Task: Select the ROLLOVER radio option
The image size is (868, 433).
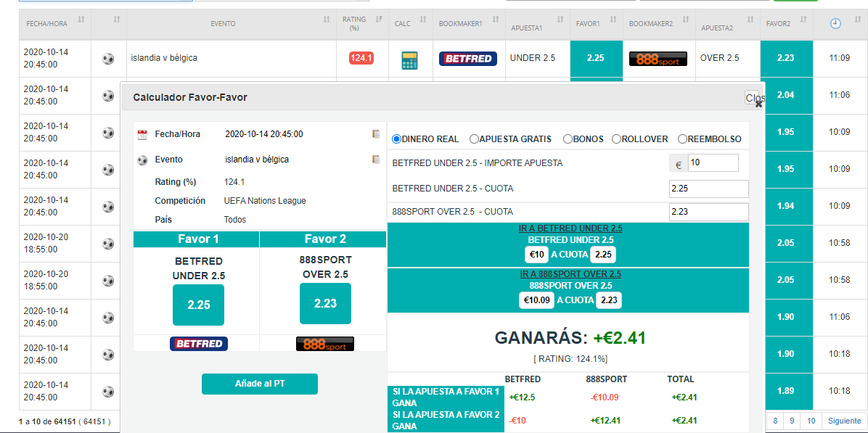Action: pos(616,139)
